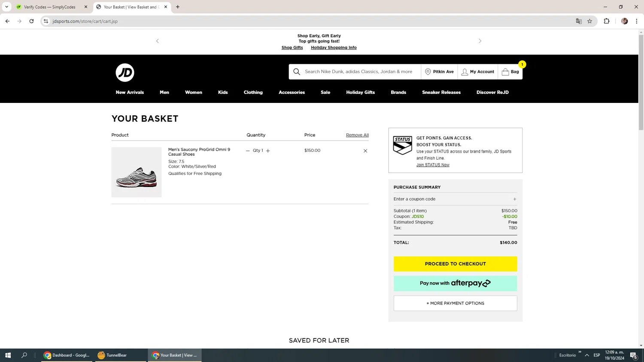Open Windows Start menu
644x362 pixels.
[8, 355]
